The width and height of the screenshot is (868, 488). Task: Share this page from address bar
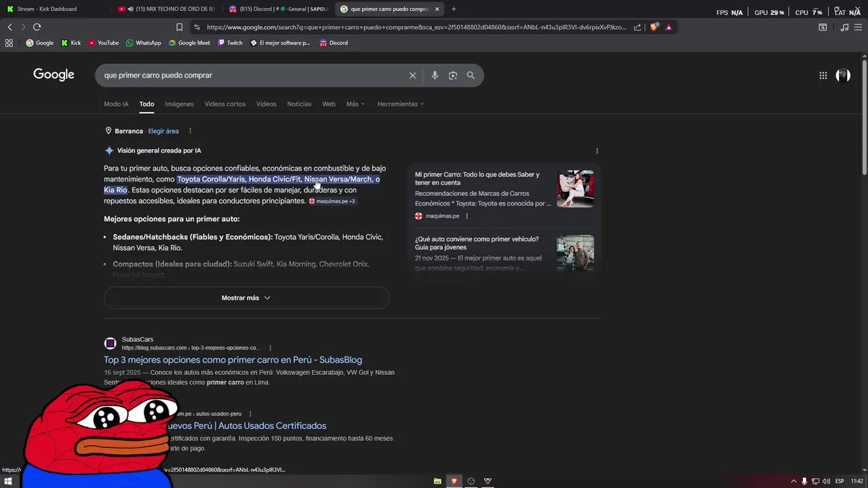pos(637,27)
